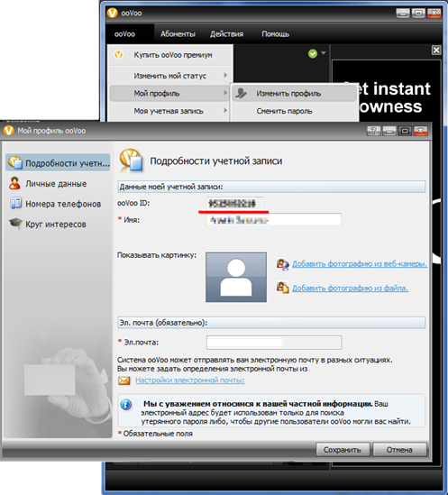Maximize the main ooVoo window
Viewport: 448px width, 495px height.
pyautogui.click(x=418, y=14)
